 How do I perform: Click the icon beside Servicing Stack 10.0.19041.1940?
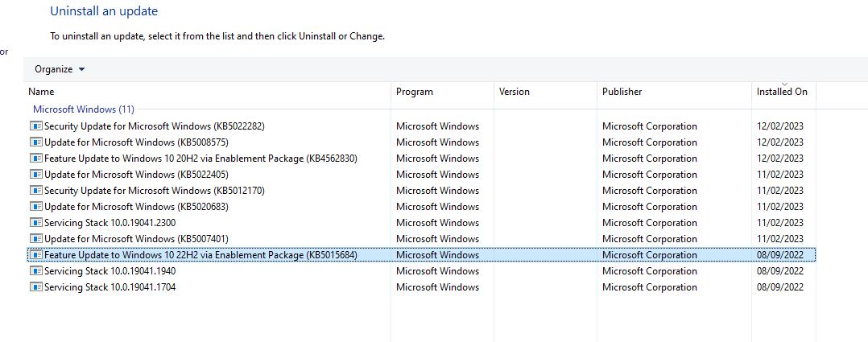coord(36,271)
